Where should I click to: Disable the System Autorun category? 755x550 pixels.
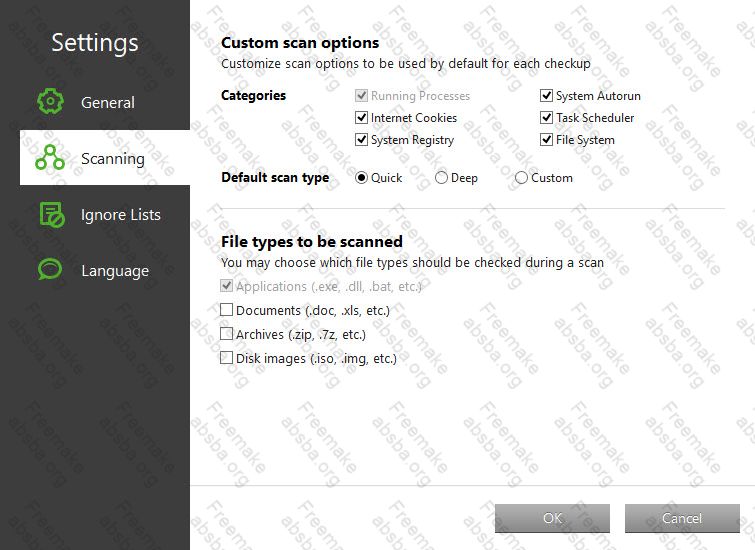point(546,95)
